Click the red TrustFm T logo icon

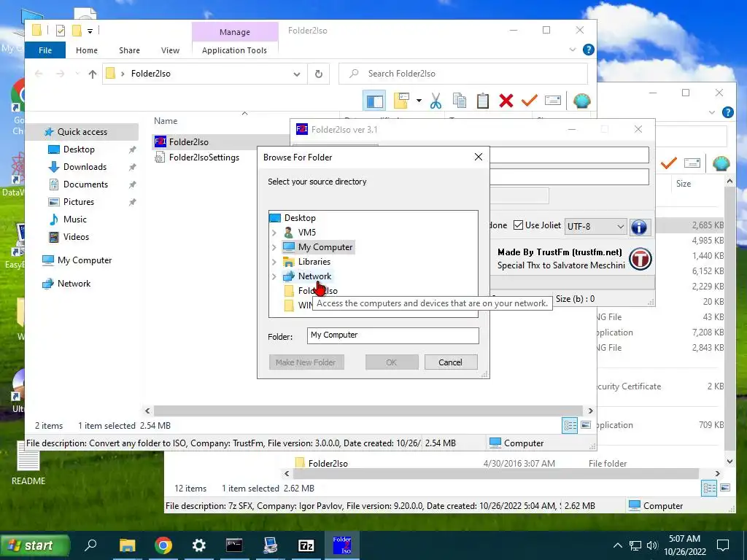(x=640, y=259)
